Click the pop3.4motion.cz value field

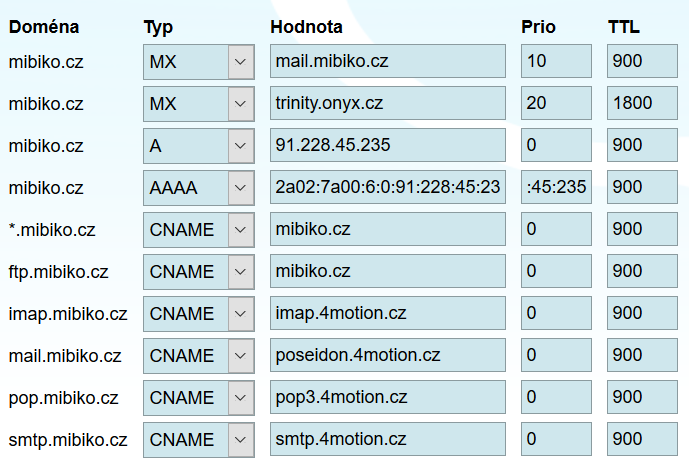click(x=388, y=398)
